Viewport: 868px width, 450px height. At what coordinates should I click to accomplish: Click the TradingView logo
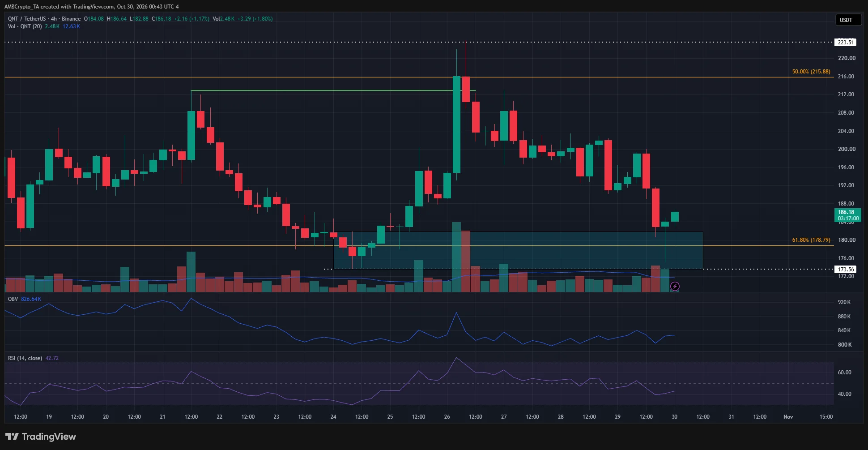(41, 437)
